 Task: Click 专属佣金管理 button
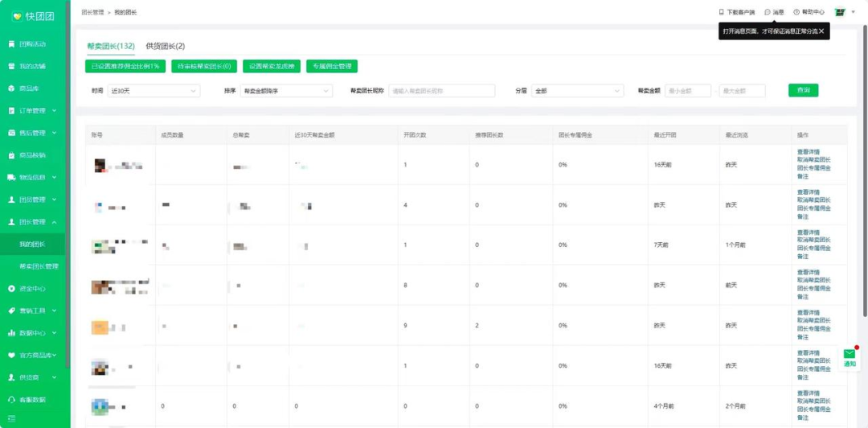331,66
